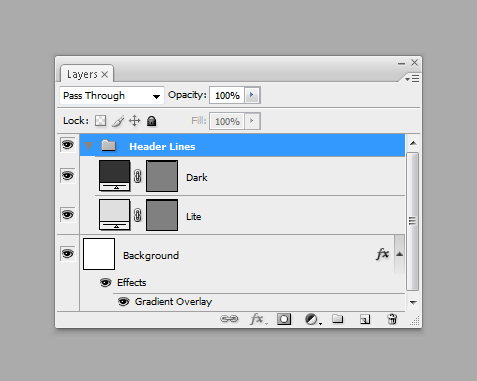Collapse Background layer effects arrow
This screenshot has height=381, width=477.
point(400,254)
